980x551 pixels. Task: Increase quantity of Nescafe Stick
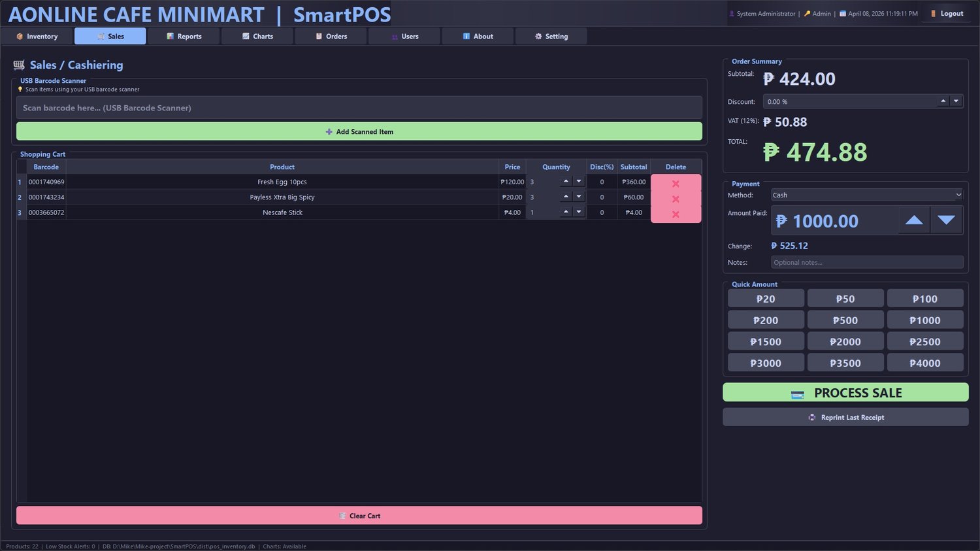pos(566,212)
